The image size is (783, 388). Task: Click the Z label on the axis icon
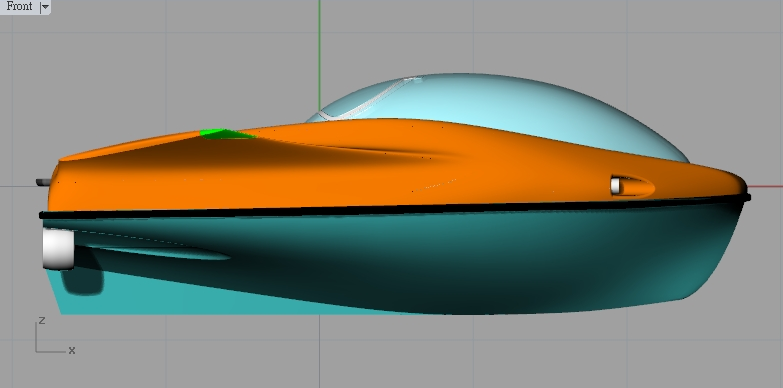(42, 321)
